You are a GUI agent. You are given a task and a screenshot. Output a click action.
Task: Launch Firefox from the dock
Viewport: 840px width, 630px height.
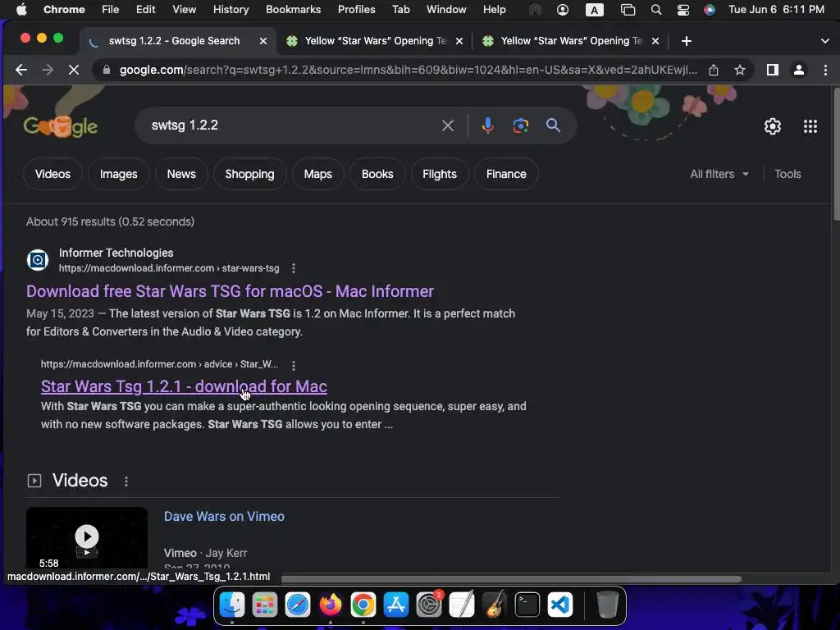331,605
